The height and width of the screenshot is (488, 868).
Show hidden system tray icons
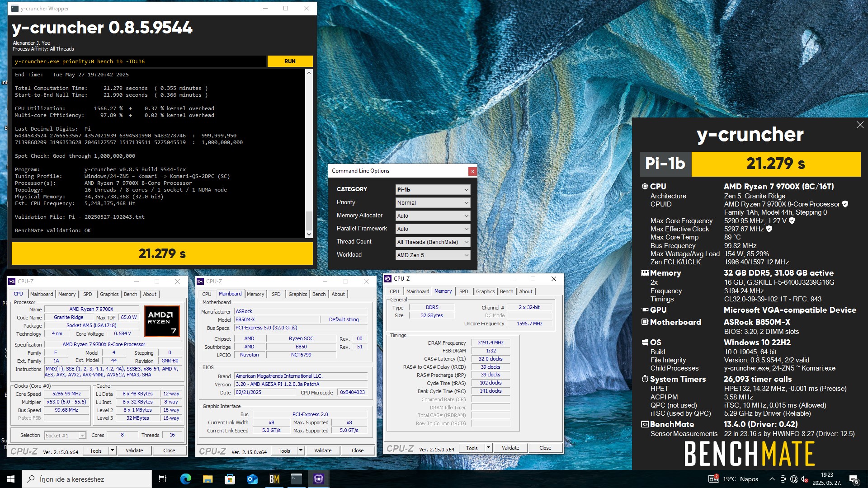pos(772,479)
